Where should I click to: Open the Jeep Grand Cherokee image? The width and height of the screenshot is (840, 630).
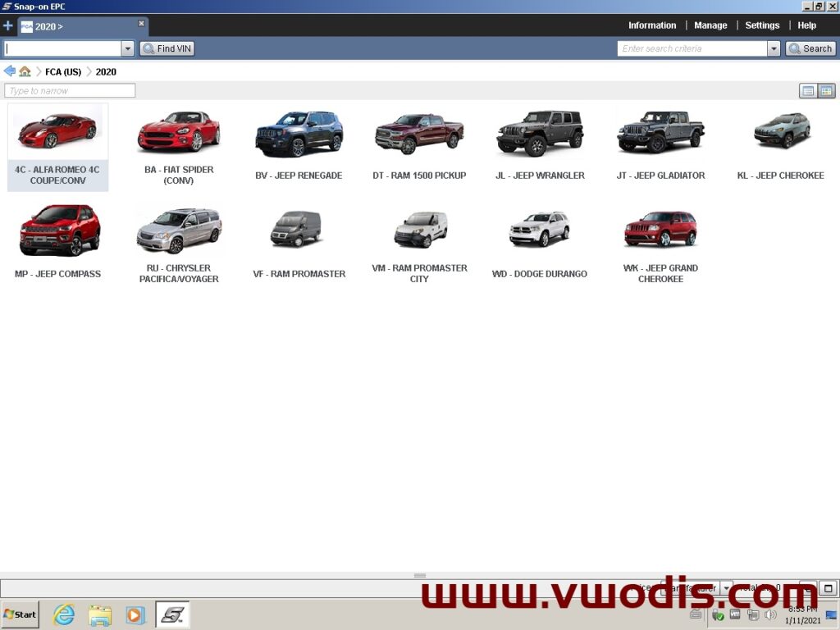point(660,229)
